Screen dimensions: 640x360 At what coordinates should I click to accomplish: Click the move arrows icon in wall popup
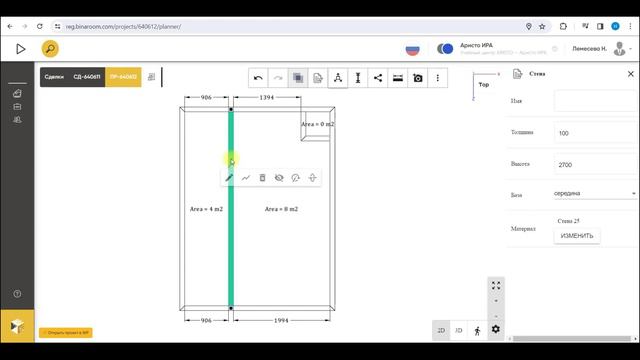point(312,178)
